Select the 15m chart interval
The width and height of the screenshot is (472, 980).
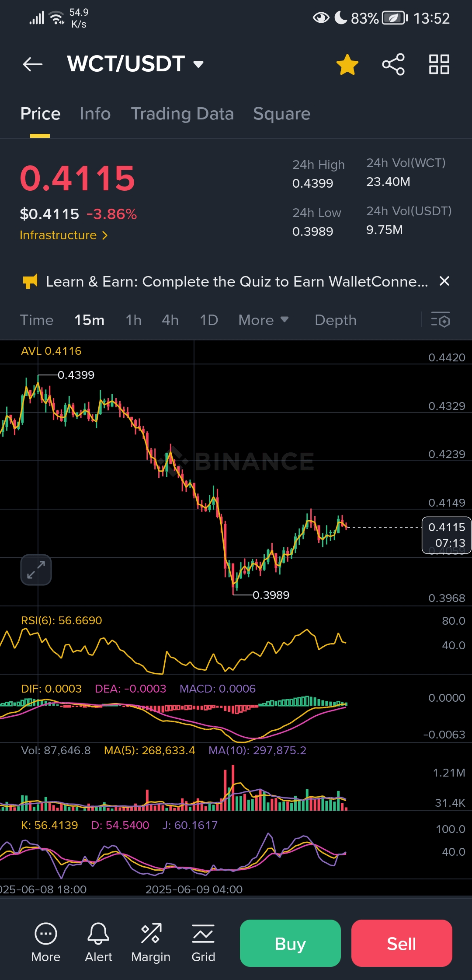[x=89, y=320]
